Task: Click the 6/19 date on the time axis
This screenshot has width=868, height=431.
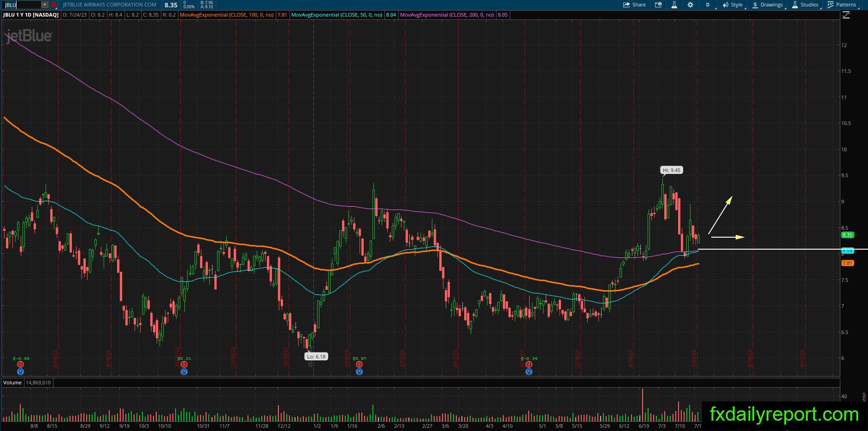Action: point(644,426)
